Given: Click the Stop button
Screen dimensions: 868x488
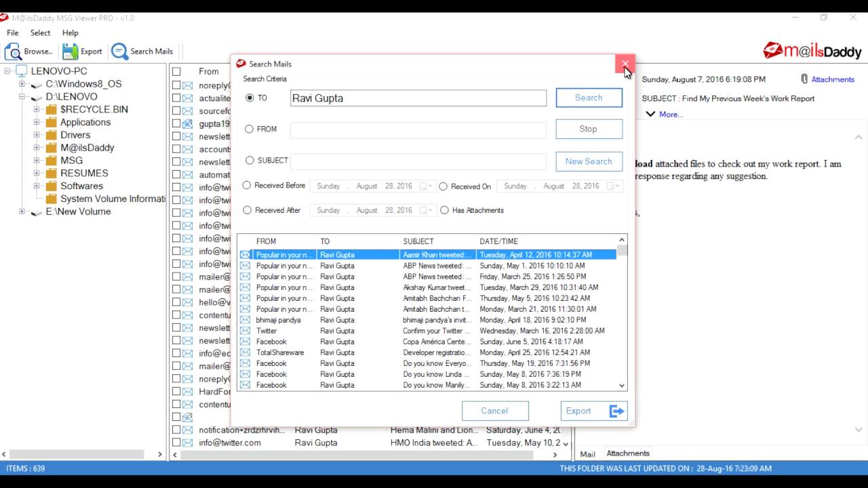Looking at the screenshot, I should pyautogui.click(x=589, y=129).
